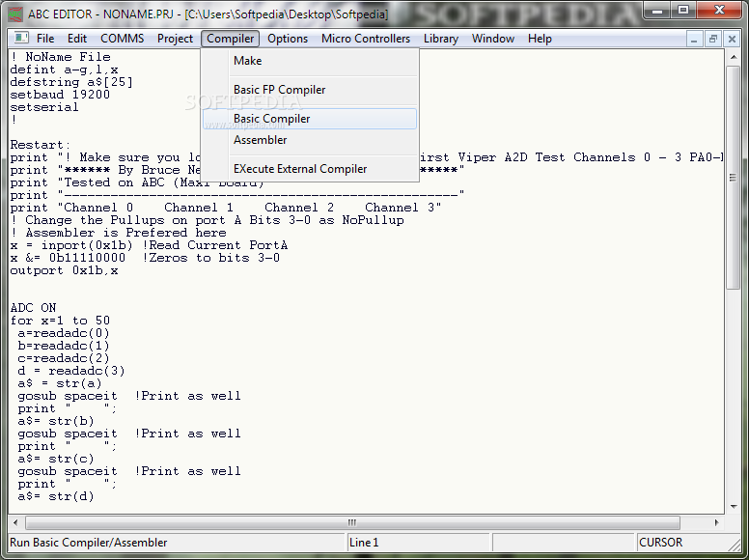The height and width of the screenshot is (560, 749).
Task: Minimize the inner document window
Action: click(x=694, y=40)
